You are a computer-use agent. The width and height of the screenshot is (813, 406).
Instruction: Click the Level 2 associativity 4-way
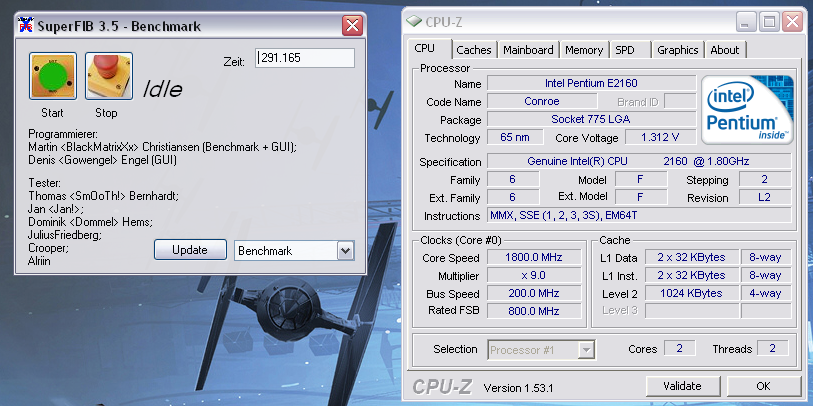pyautogui.click(x=766, y=293)
